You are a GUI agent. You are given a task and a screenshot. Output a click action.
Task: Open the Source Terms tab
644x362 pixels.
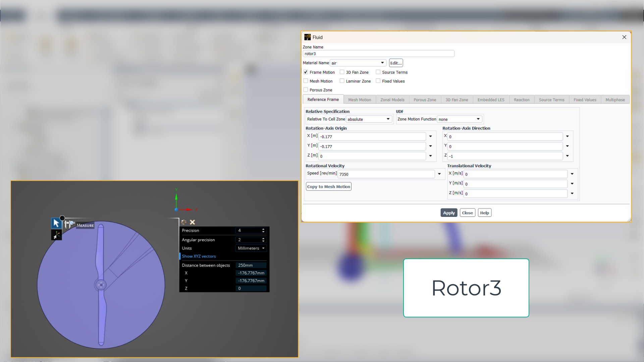(x=551, y=100)
